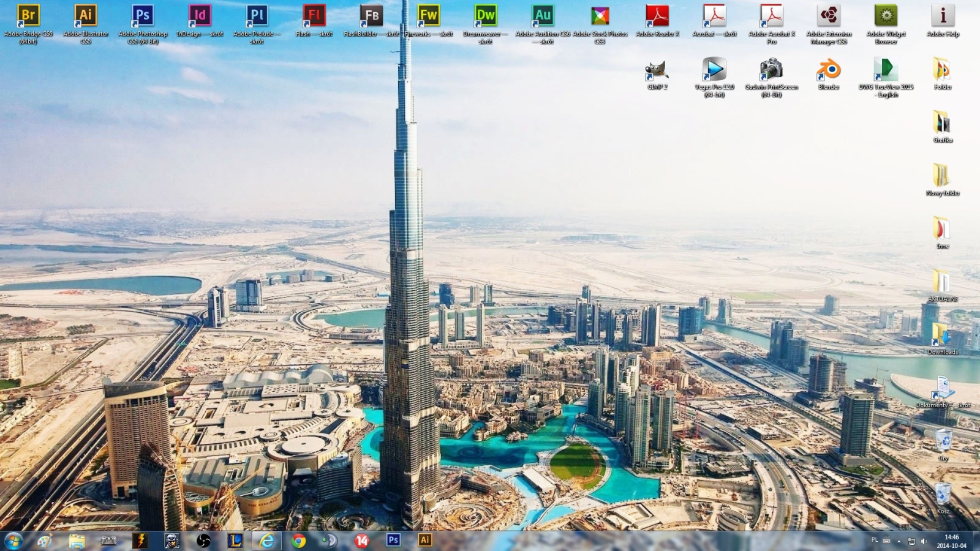The image size is (980, 551).
Task: Select the Adobe Help desktop icon
Action: (x=943, y=21)
